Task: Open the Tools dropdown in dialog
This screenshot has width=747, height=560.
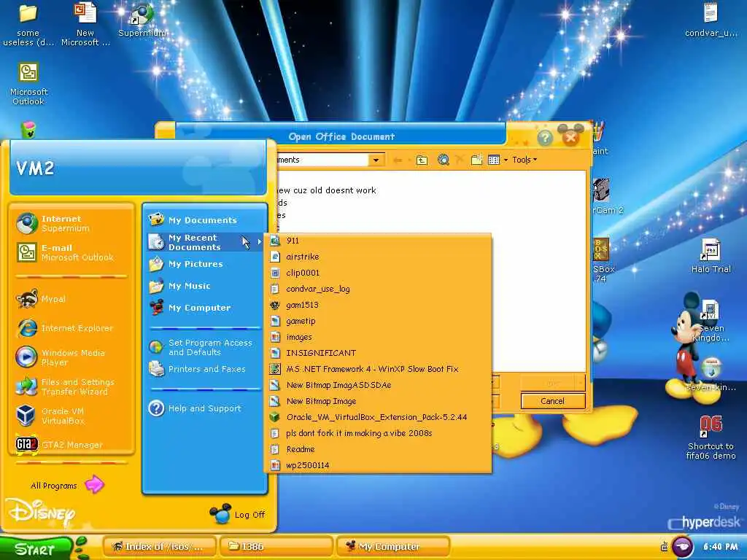Action: coord(525,160)
